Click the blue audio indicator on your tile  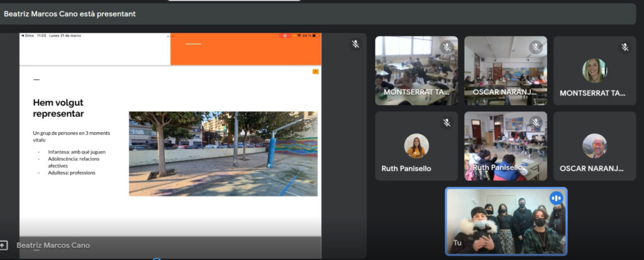(x=556, y=199)
